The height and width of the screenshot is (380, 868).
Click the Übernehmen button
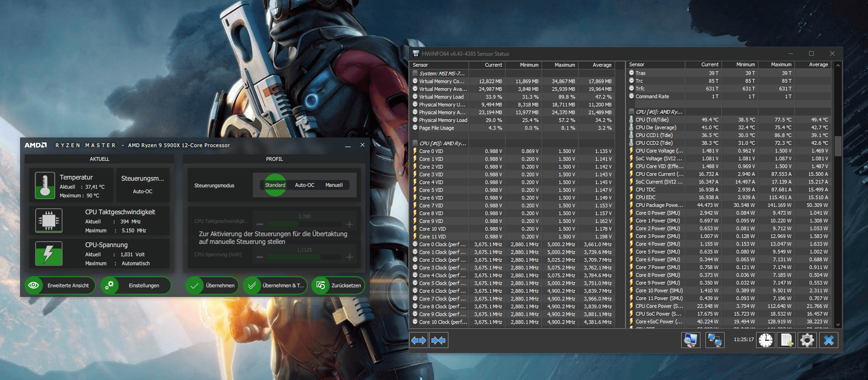pos(212,285)
